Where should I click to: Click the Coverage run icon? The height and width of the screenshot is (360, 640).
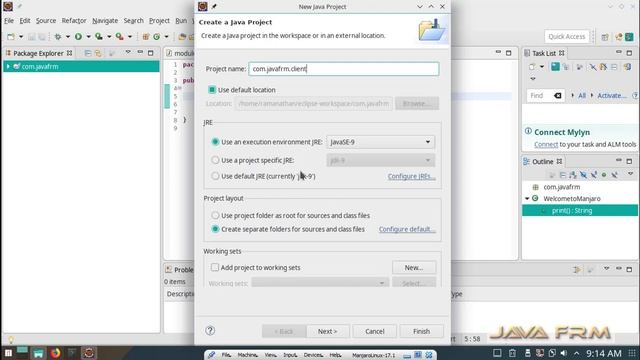99,37
